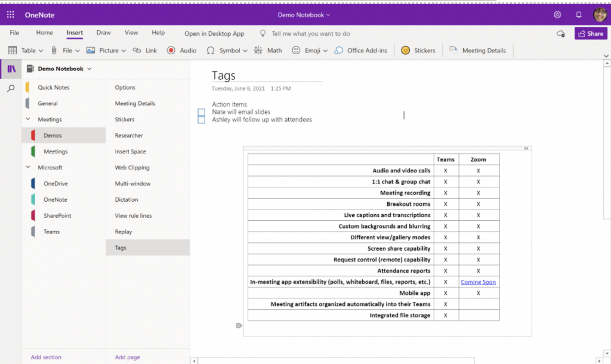Switch to the Draw tab
The height and width of the screenshot is (364, 611).
click(x=104, y=33)
